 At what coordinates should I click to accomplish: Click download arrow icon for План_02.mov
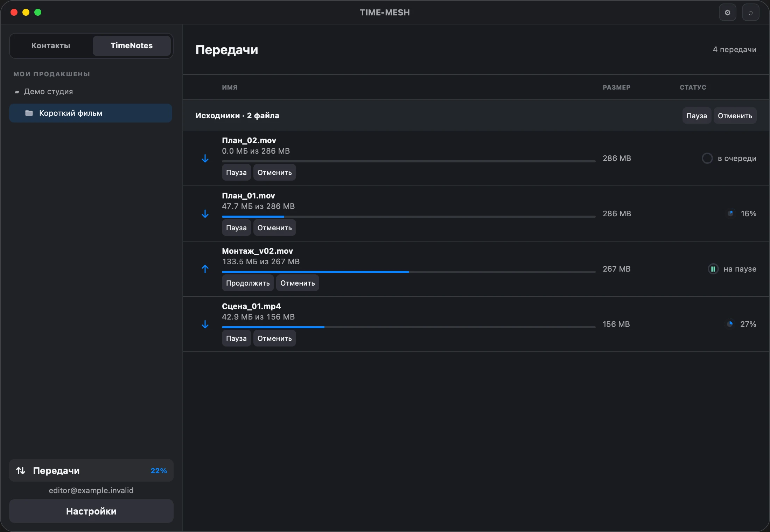[205, 159]
